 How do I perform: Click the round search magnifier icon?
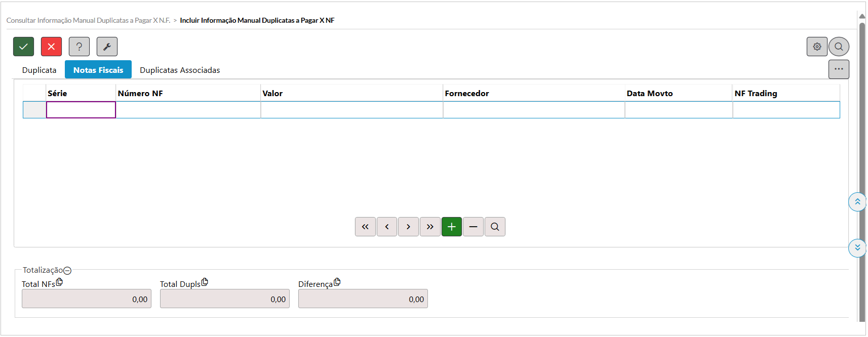click(x=839, y=47)
